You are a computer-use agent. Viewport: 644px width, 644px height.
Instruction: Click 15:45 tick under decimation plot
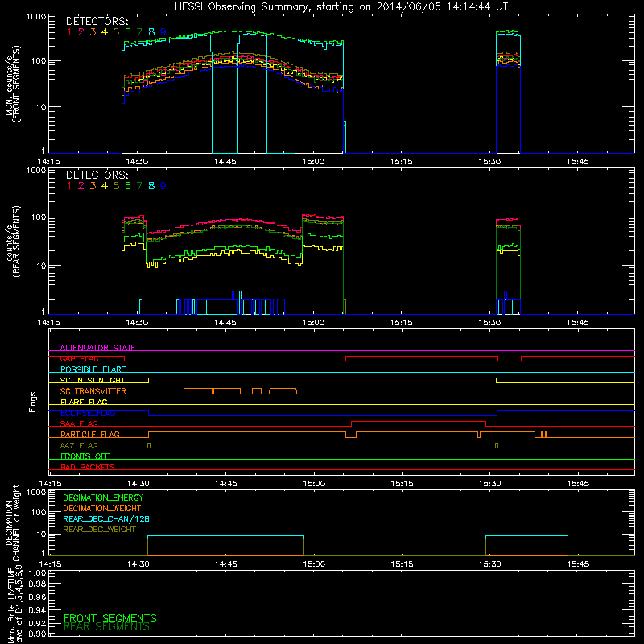(578, 564)
